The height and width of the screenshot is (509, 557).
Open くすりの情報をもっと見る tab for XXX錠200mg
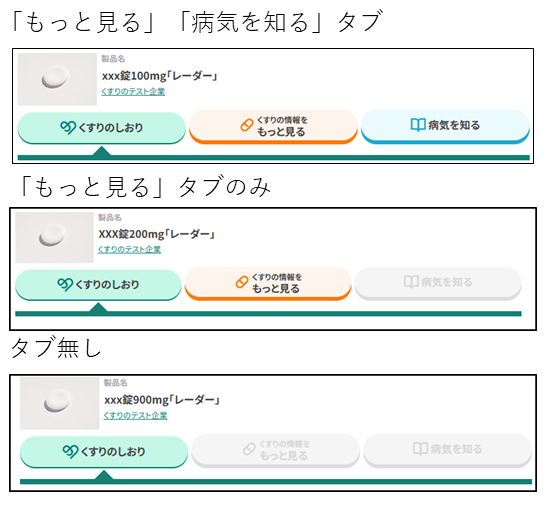(x=268, y=284)
